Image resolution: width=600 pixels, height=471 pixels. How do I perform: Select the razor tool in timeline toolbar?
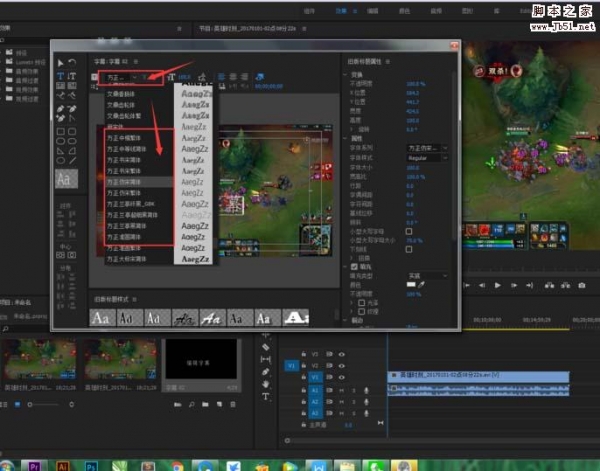pos(266,347)
